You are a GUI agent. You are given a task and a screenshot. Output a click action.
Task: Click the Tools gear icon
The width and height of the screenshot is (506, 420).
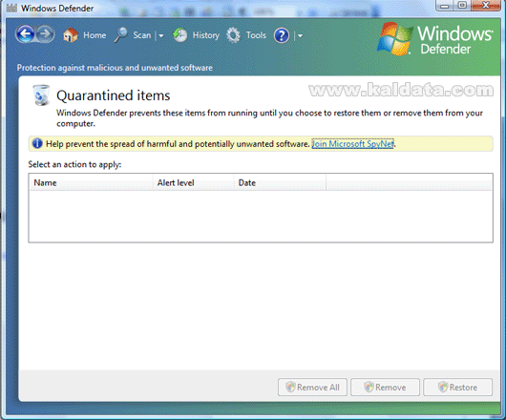point(233,35)
